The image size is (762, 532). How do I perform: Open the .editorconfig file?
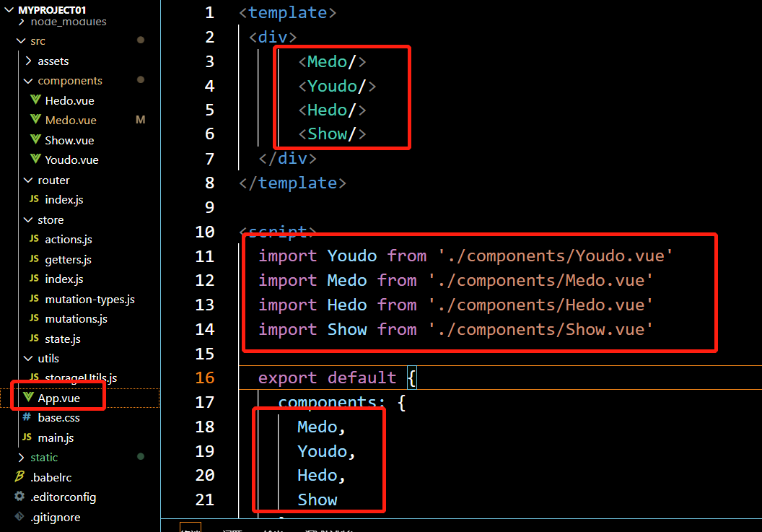click(x=63, y=497)
